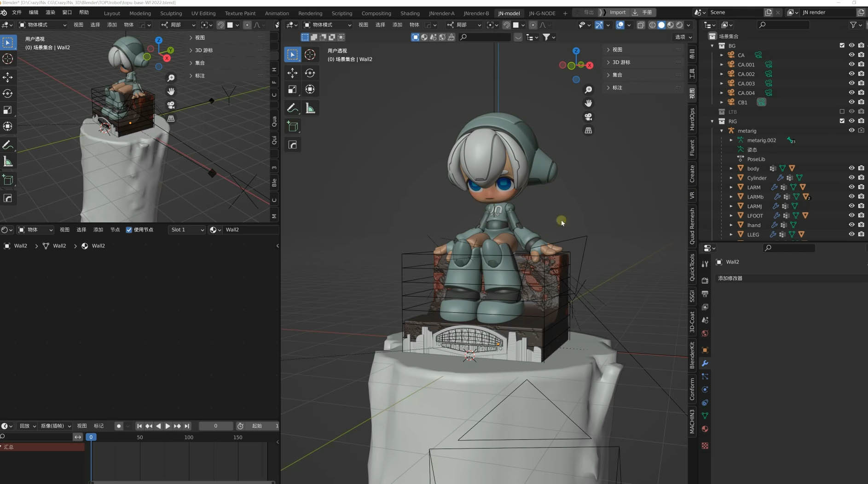Image resolution: width=868 pixels, height=484 pixels.
Task: Open the Material properties tab
Action: (705, 429)
